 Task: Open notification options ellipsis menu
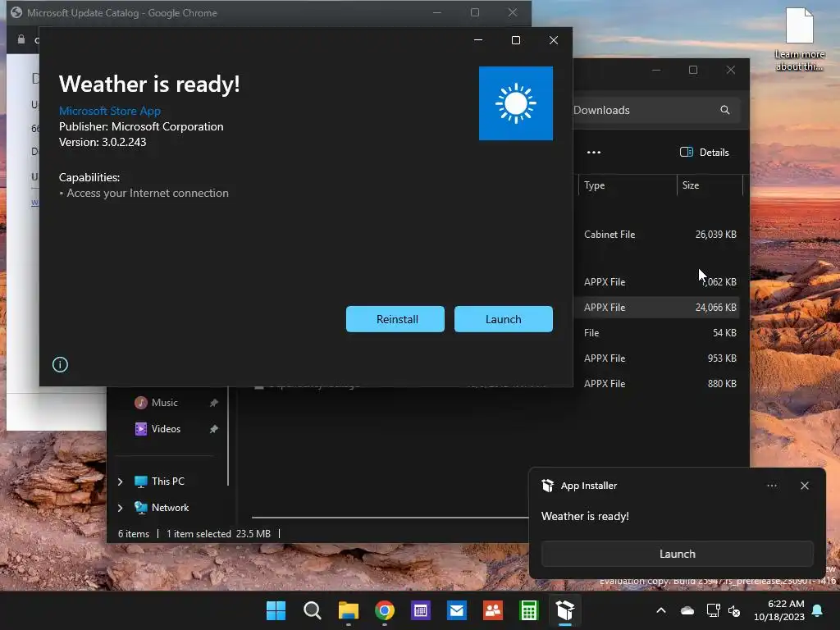click(771, 486)
